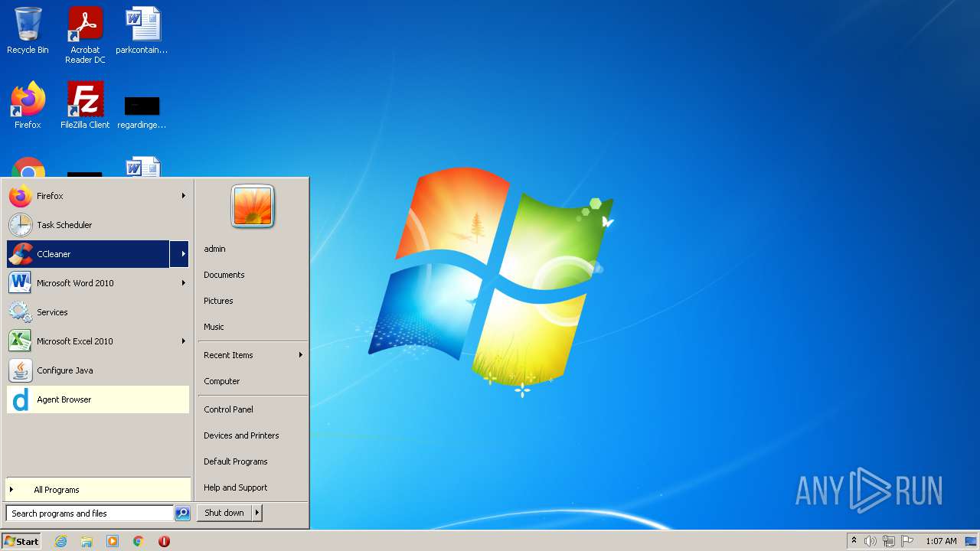The height and width of the screenshot is (551, 980).
Task: Open Shut down options arrow
Action: pyautogui.click(x=257, y=513)
